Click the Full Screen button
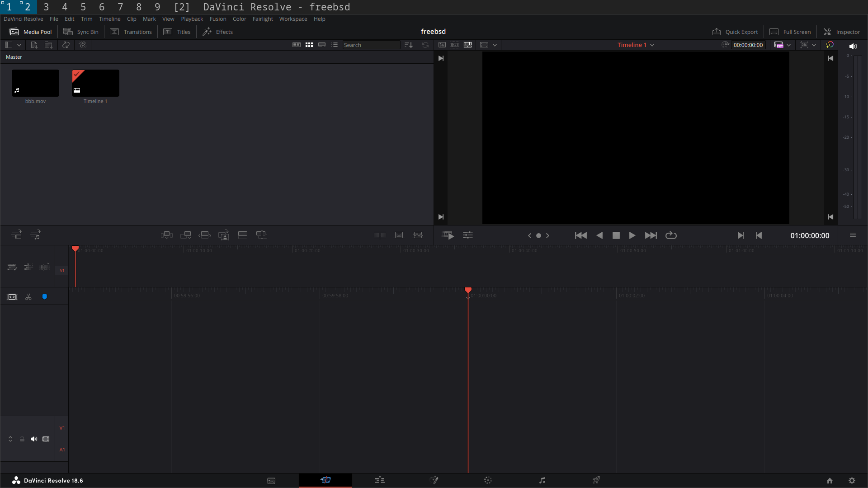This screenshot has width=868, height=488. point(790,32)
